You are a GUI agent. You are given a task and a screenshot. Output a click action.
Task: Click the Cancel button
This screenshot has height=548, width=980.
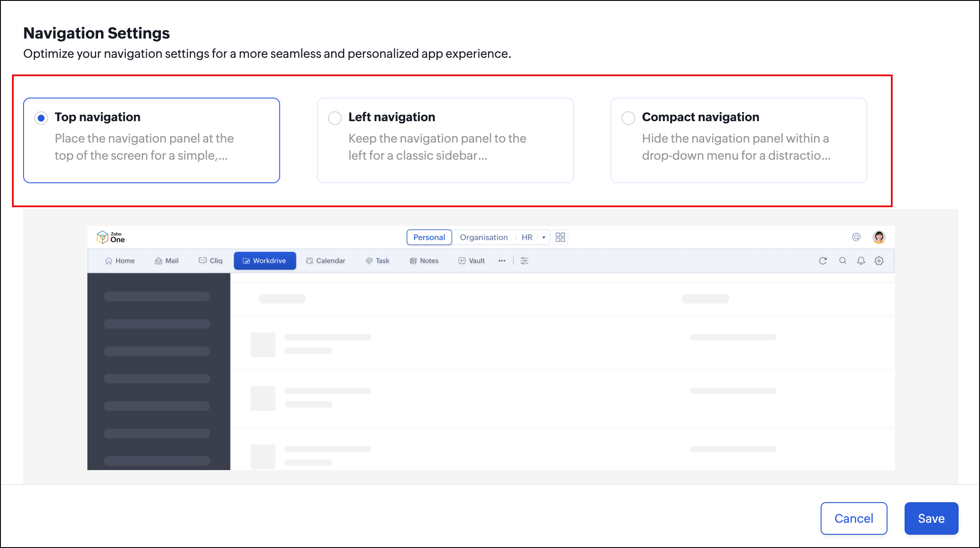click(854, 518)
